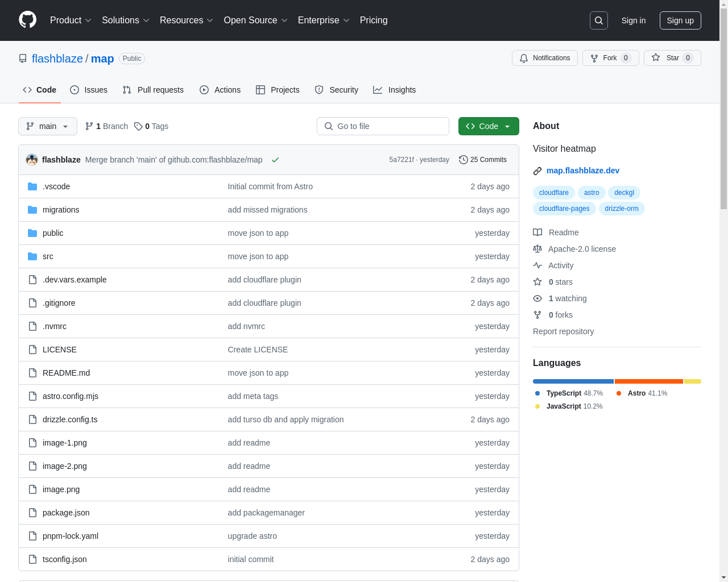Click the orange Astro language bar segment
Image resolution: width=728 pixels, height=582 pixels.
649,381
